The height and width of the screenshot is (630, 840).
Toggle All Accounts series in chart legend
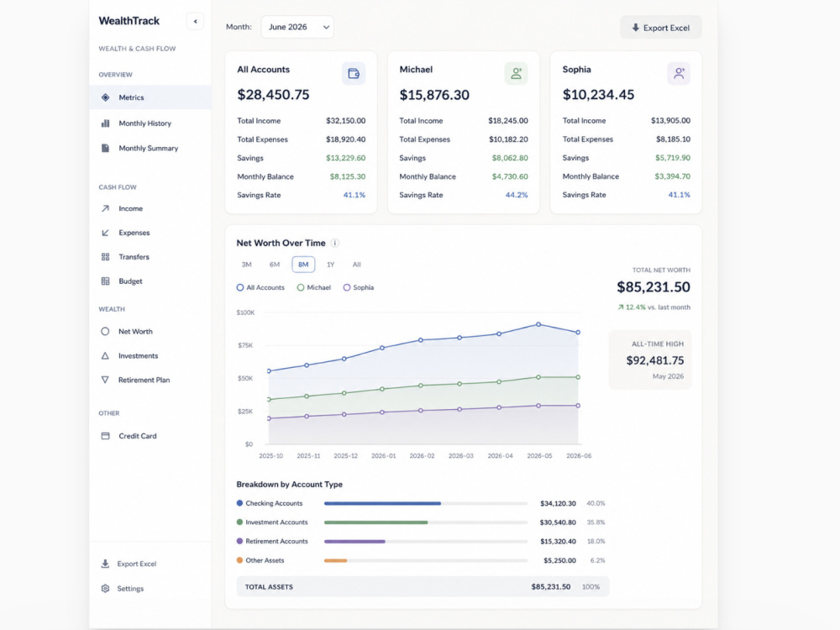tap(260, 287)
